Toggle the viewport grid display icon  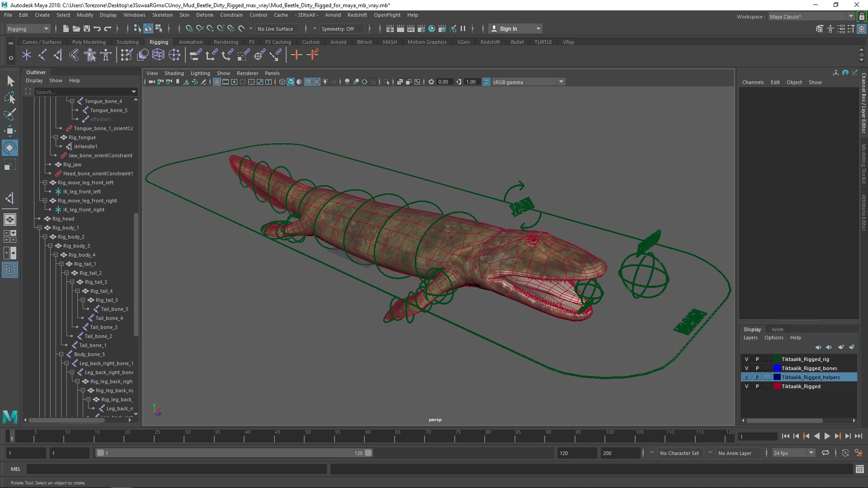tap(217, 82)
